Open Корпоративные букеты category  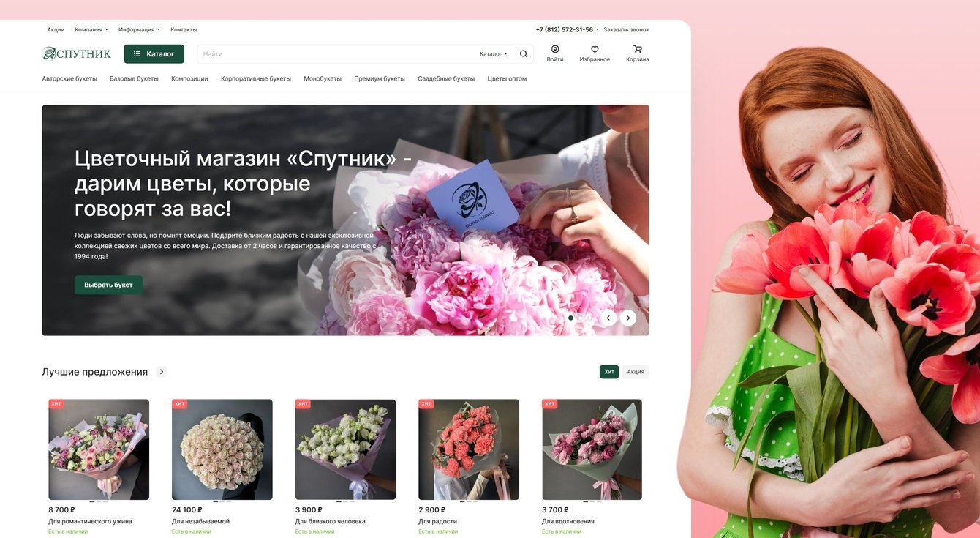point(256,79)
